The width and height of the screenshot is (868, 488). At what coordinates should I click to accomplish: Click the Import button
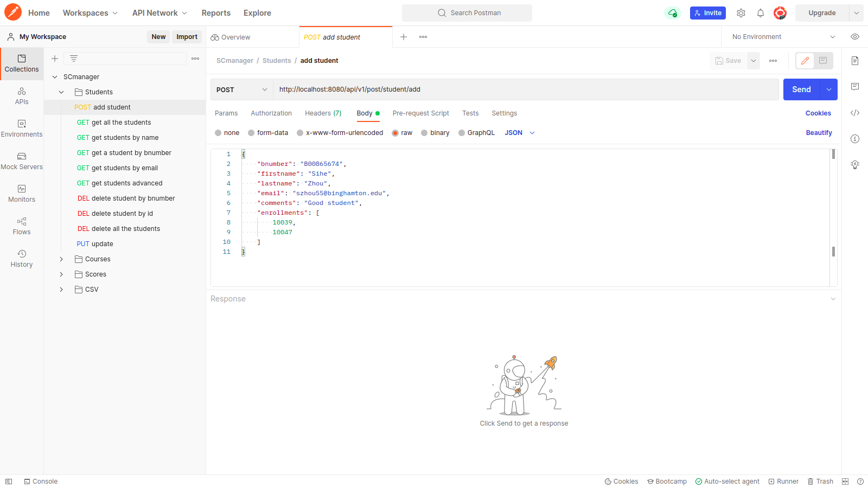187,37
